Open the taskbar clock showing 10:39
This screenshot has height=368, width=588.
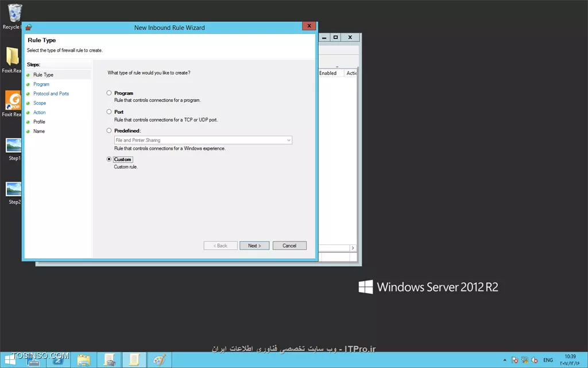pos(570,360)
